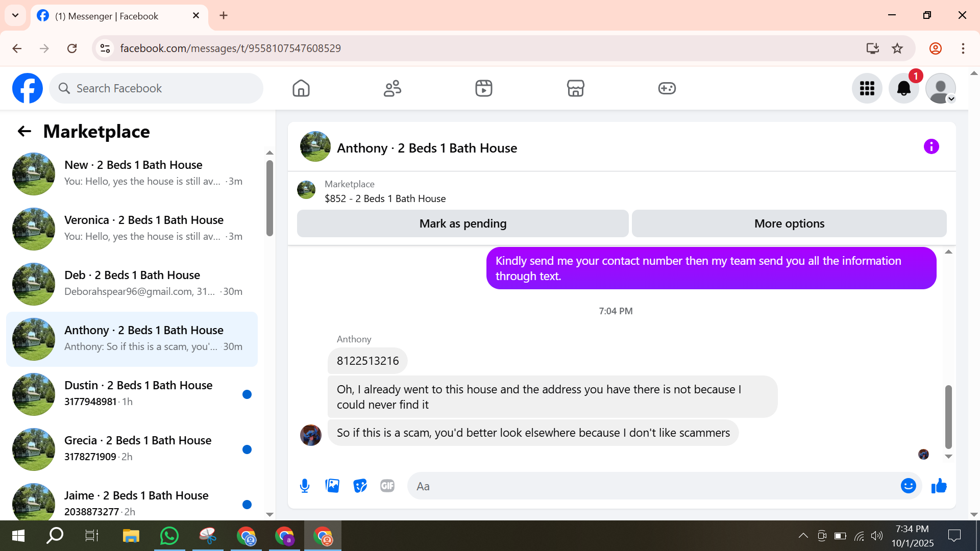Open Dustin's unread conversation
The width and height of the screenshot is (980, 551).
click(132, 394)
